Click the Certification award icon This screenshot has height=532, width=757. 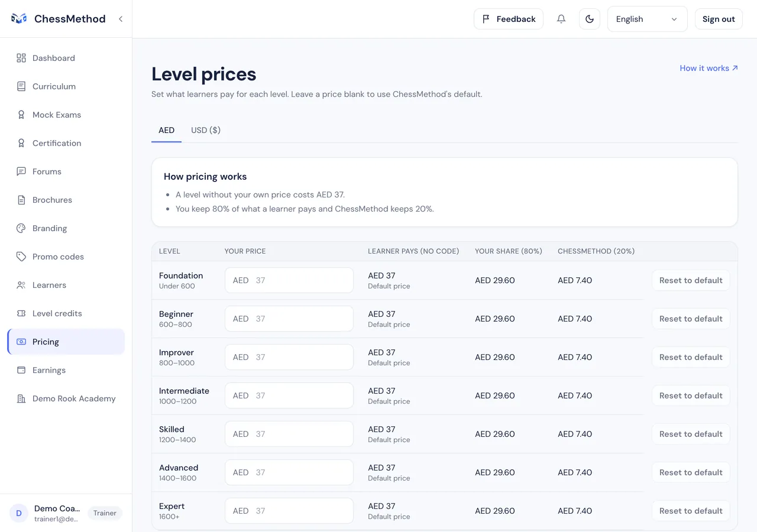tap(21, 143)
